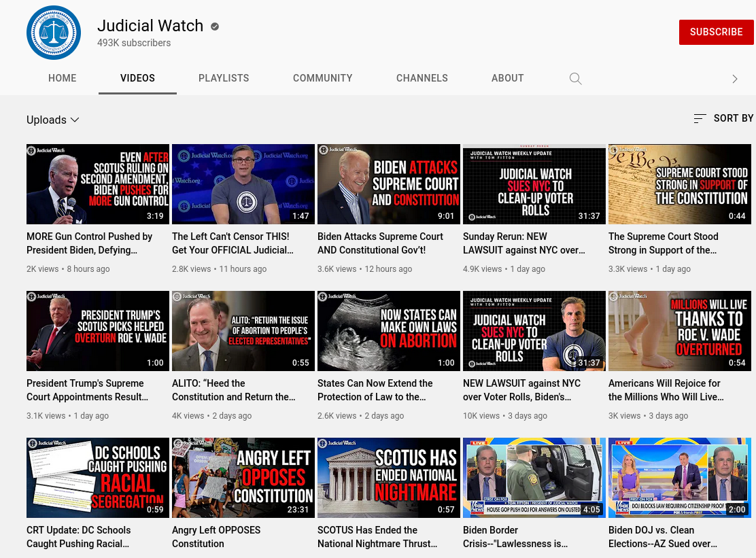Open the Playlists tab
Screen dimensions: 756x558
point(224,78)
